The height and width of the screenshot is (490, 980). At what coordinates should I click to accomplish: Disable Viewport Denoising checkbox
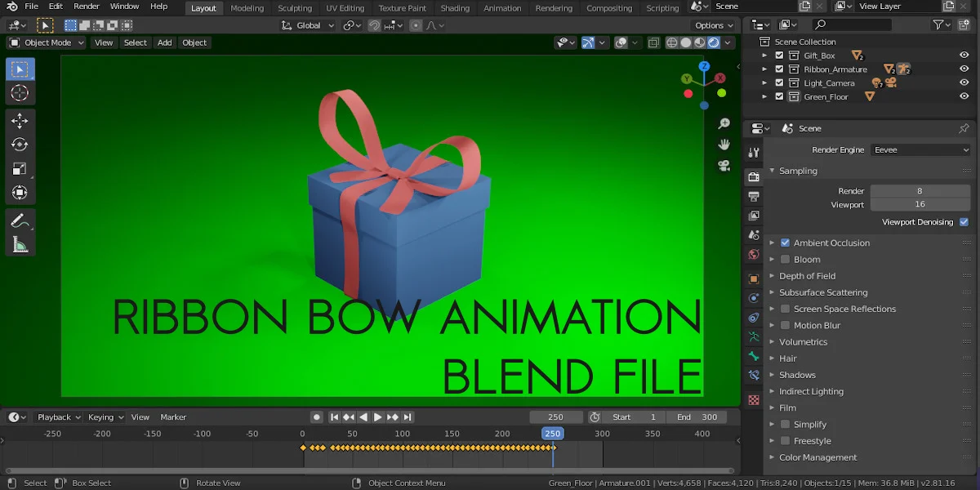point(964,222)
